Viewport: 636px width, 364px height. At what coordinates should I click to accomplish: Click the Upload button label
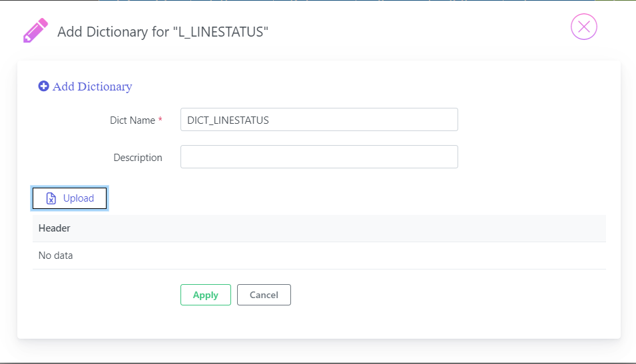tap(79, 198)
